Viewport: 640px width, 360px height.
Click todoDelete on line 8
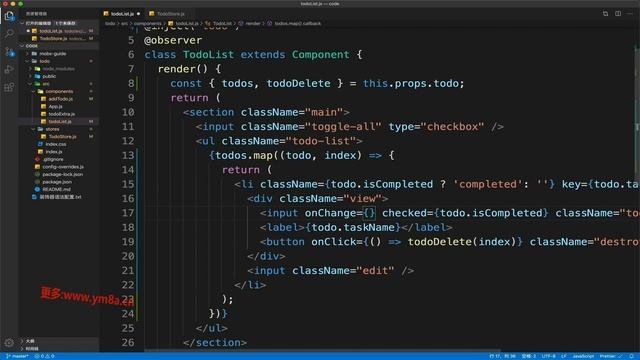298,83
